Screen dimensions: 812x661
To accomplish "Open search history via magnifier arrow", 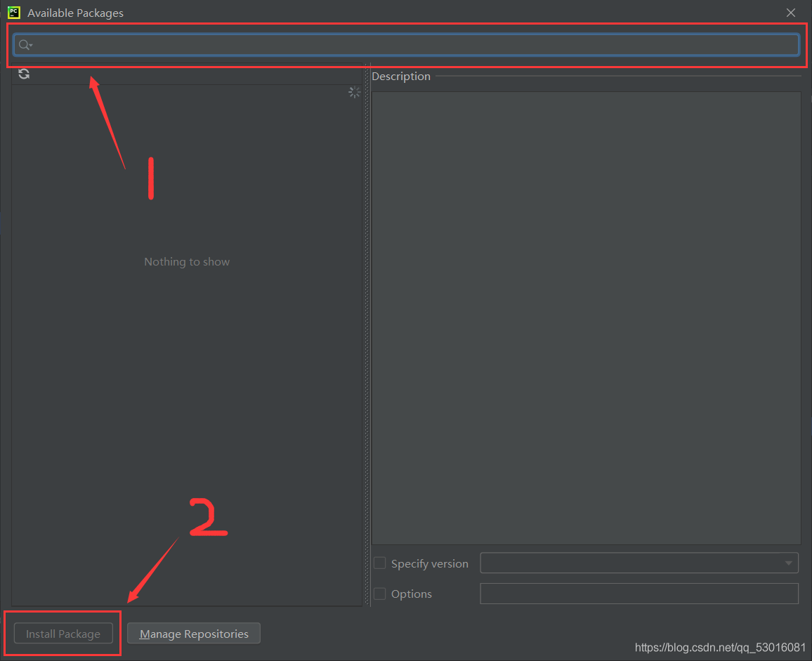I will pyautogui.click(x=25, y=45).
